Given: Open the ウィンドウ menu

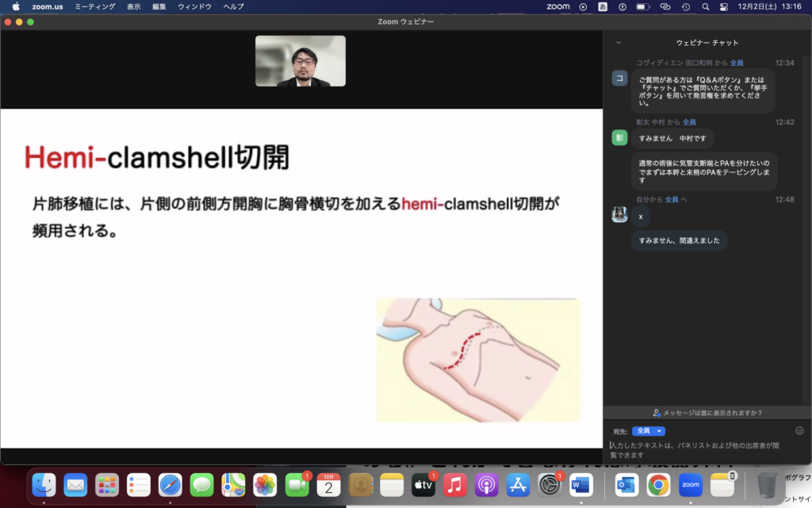Looking at the screenshot, I should (x=194, y=6).
